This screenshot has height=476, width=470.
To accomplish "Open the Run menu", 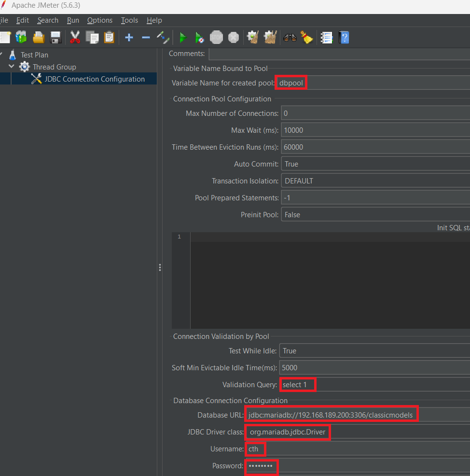I will pos(73,20).
